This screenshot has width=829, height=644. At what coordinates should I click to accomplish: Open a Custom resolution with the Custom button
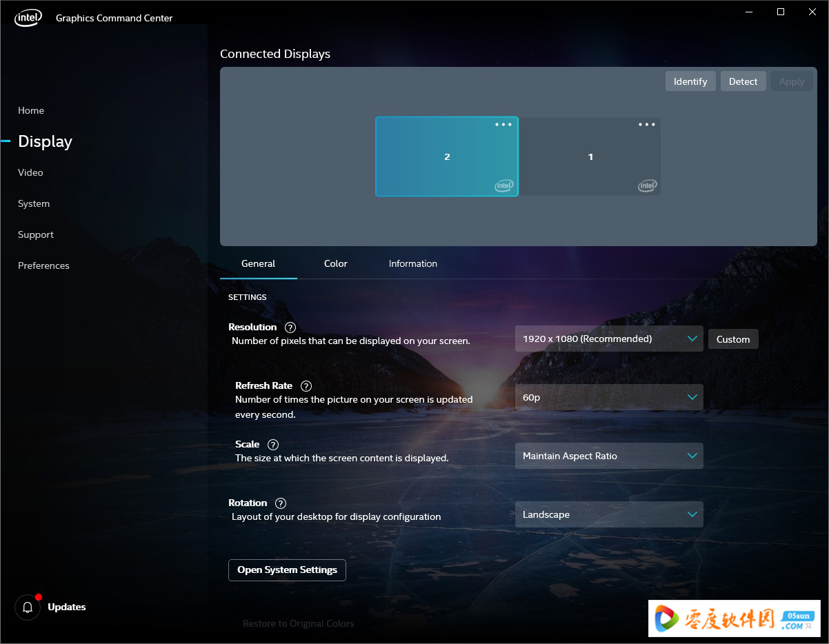[x=732, y=339]
